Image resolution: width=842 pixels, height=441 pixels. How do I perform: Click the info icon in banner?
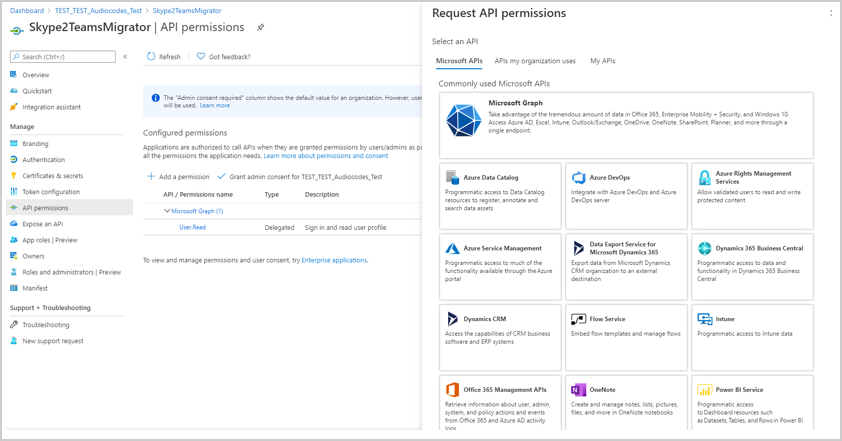[x=156, y=98]
